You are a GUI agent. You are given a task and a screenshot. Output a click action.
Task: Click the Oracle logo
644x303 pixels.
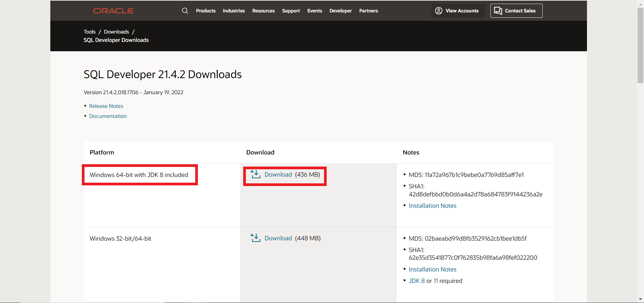coord(113,11)
